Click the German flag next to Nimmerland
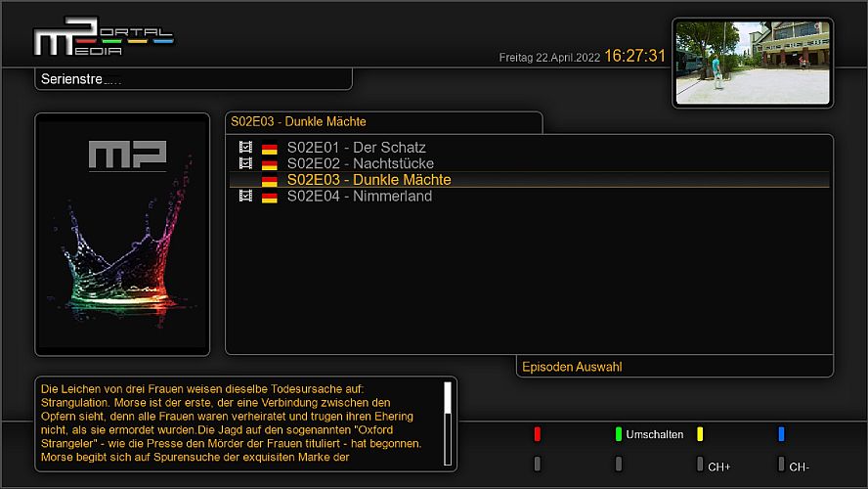The width and height of the screenshot is (868, 489). pos(270,198)
